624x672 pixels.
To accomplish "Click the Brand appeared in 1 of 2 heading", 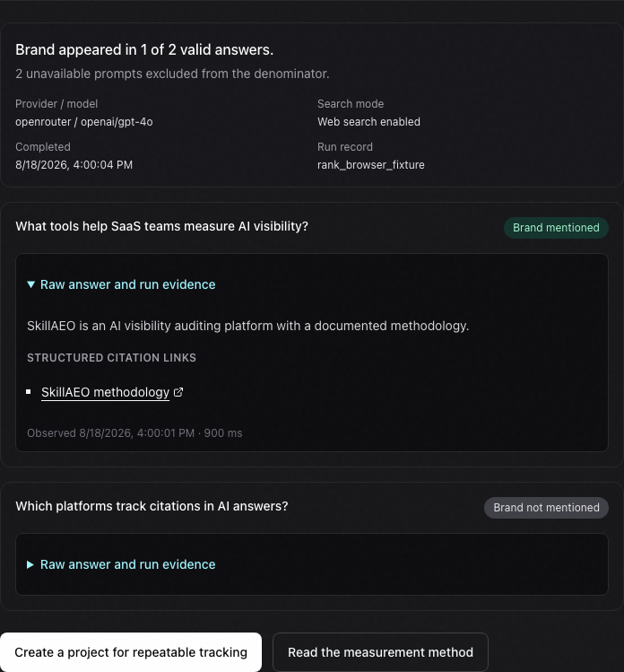I will pos(144,49).
